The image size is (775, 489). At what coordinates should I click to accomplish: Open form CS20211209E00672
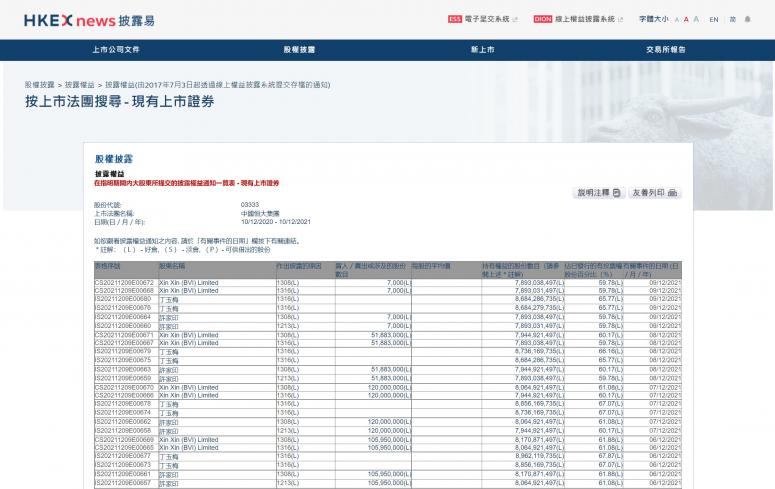(124, 283)
